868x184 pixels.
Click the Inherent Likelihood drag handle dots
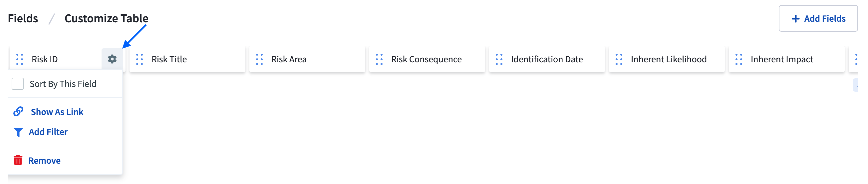(619, 59)
